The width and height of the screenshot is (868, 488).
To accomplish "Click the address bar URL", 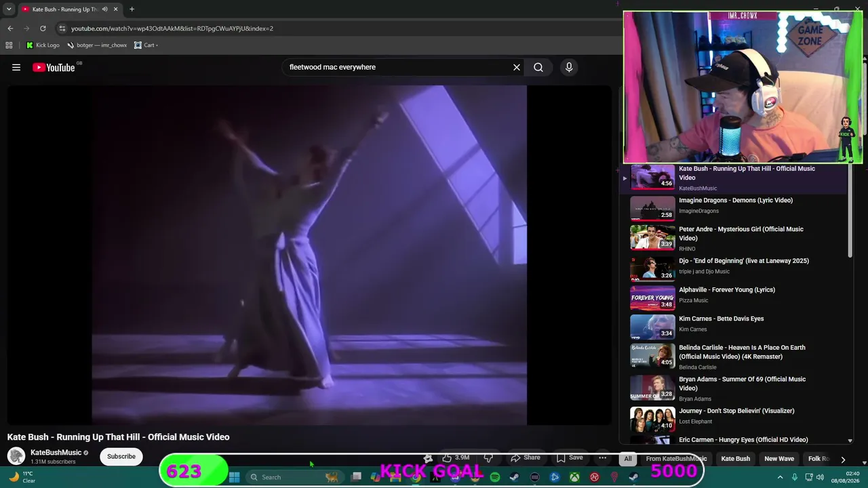I will [172, 28].
